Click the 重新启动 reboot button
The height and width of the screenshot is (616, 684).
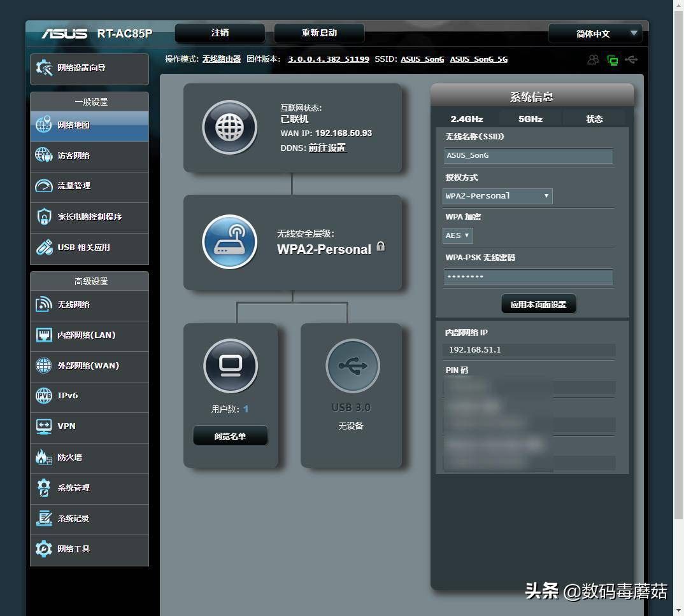[x=319, y=33]
